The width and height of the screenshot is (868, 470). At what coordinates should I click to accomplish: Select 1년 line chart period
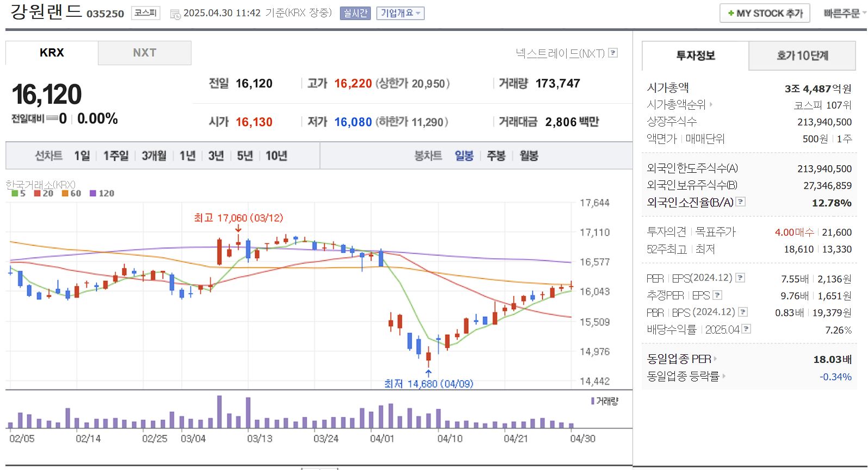point(188,156)
